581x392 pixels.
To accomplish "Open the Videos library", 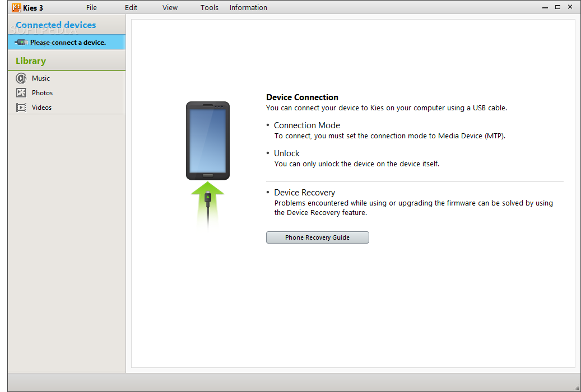I will point(41,108).
